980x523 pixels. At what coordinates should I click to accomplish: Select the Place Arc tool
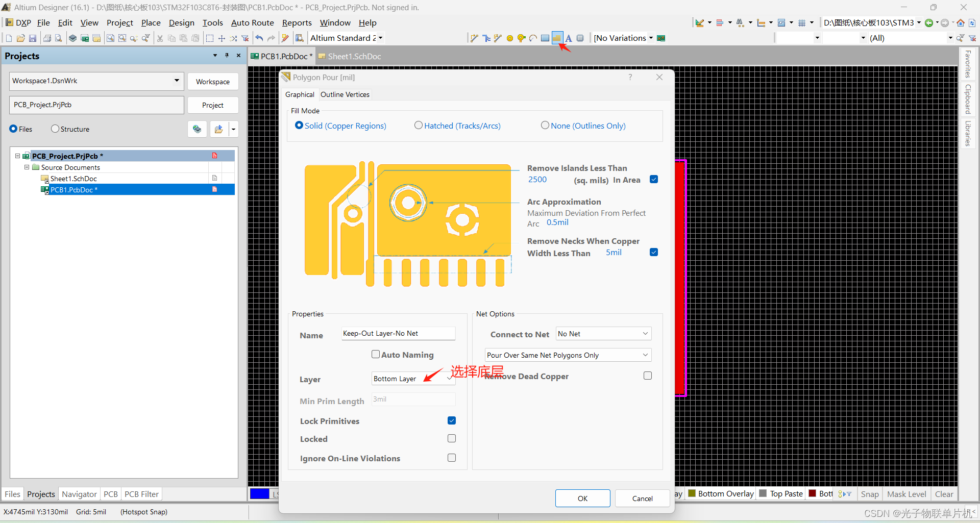533,38
